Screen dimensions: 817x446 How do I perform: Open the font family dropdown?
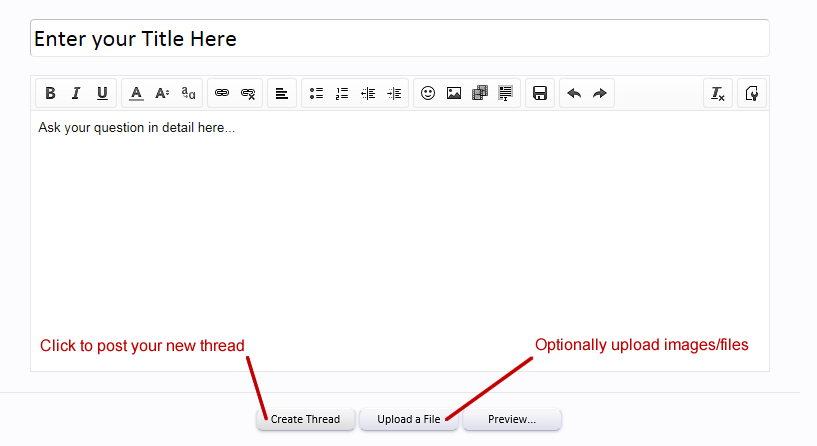188,93
